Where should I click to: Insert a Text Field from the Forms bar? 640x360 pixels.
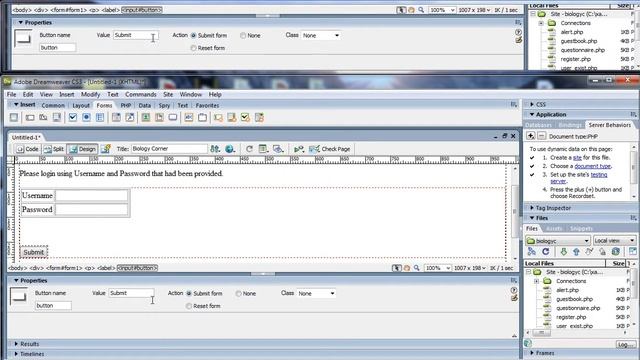click(30, 118)
